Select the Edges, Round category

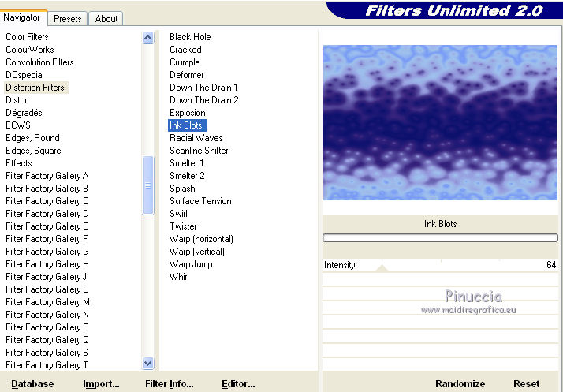tap(32, 138)
